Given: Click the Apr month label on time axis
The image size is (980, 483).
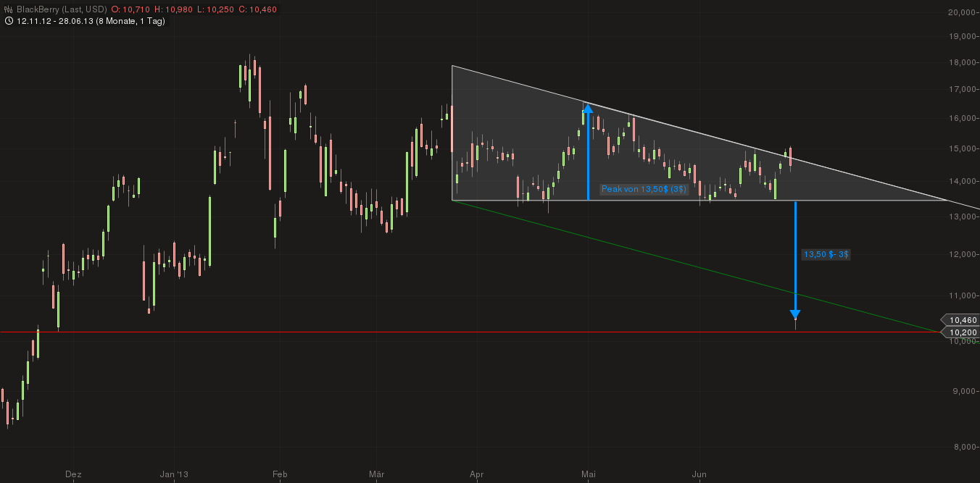Looking at the screenshot, I should click(476, 474).
